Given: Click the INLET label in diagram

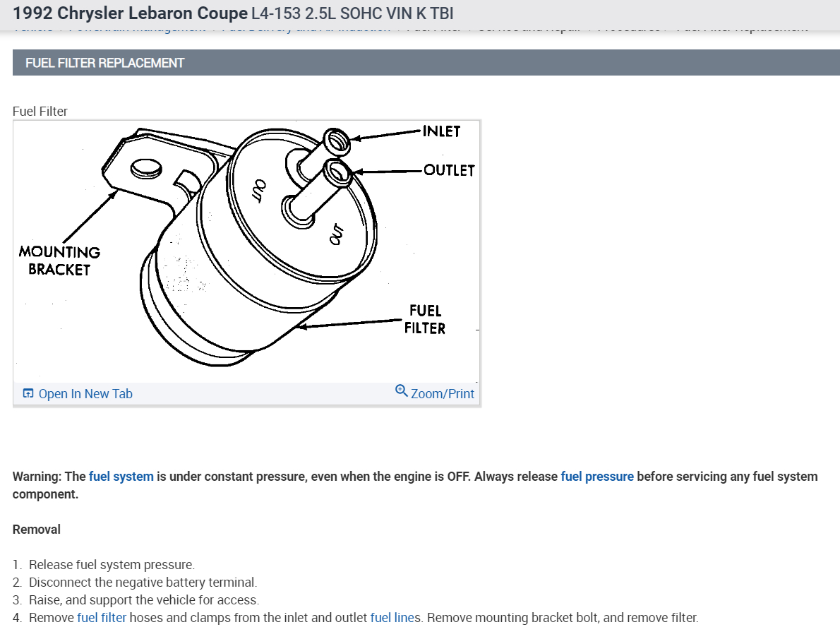Looking at the screenshot, I should click(x=441, y=131).
